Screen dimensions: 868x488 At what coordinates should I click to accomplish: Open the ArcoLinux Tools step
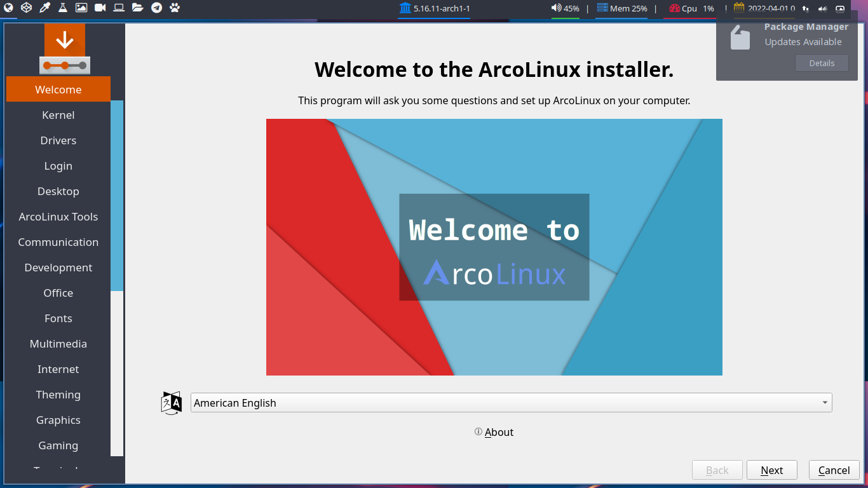(58, 217)
